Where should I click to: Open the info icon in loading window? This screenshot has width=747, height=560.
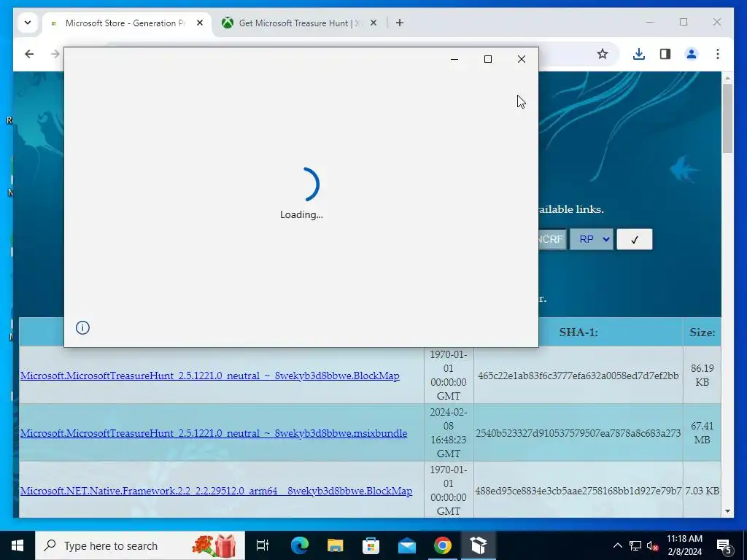82,327
